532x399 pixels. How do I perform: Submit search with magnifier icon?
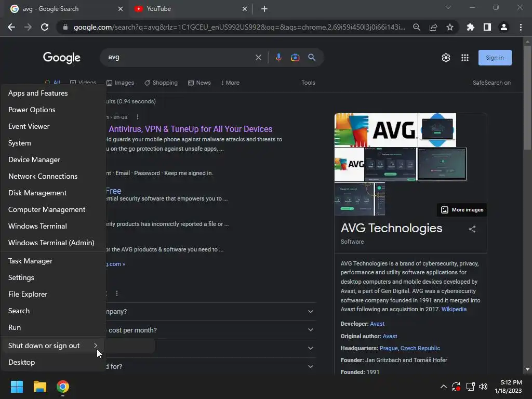pos(312,57)
